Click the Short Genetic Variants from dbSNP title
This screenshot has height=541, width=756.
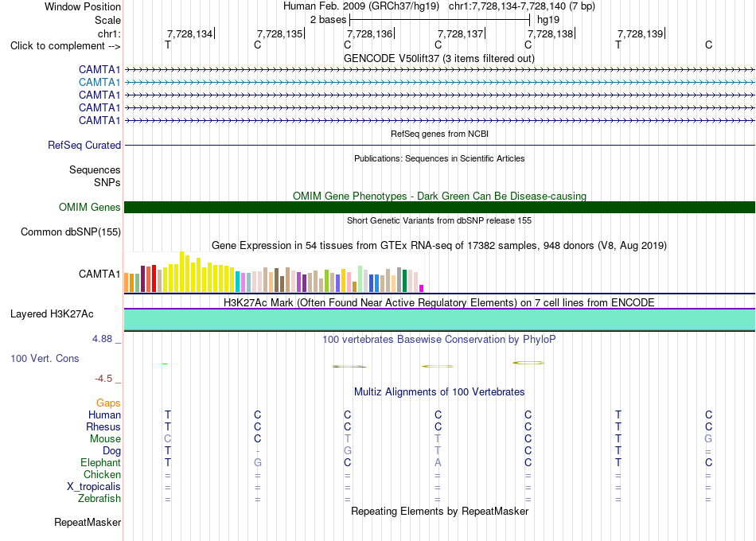click(439, 220)
